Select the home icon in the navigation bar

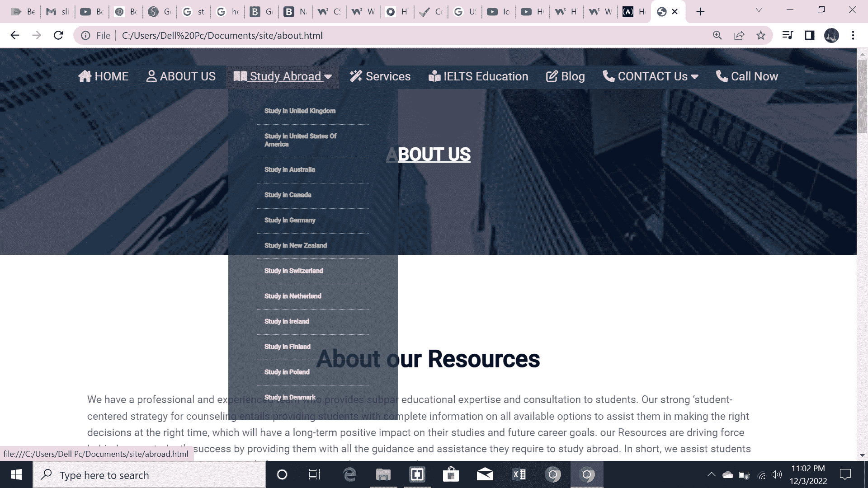pyautogui.click(x=86, y=76)
